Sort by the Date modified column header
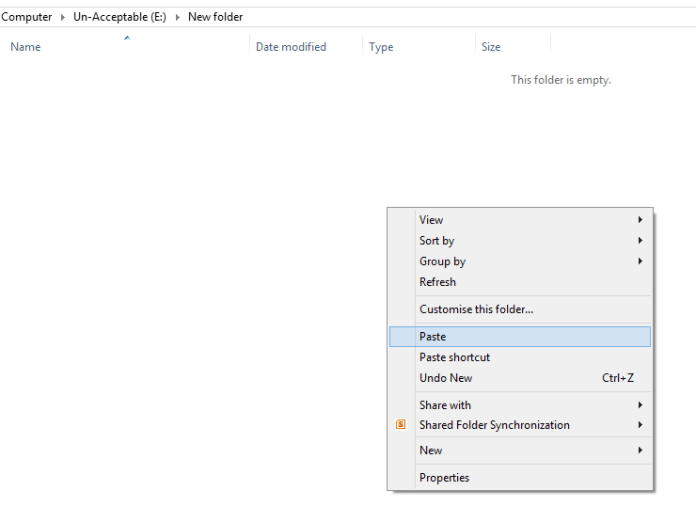696x506 pixels. pos(291,47)
